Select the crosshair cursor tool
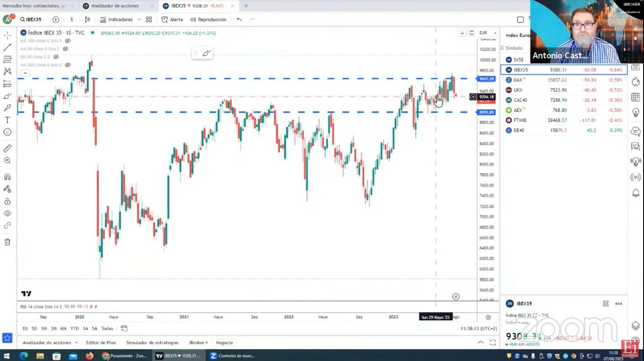Image resolution: width=644 pixels, height=361 pixels. click(x=7, y=35)
